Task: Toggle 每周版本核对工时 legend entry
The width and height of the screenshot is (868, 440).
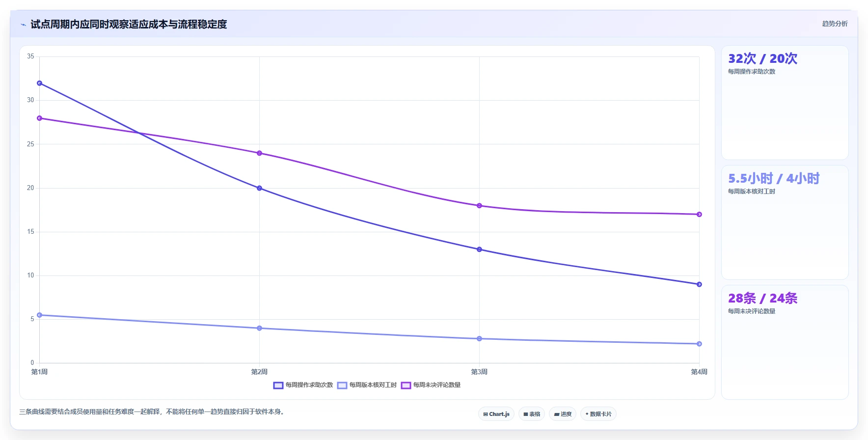Action: (367, 385)
